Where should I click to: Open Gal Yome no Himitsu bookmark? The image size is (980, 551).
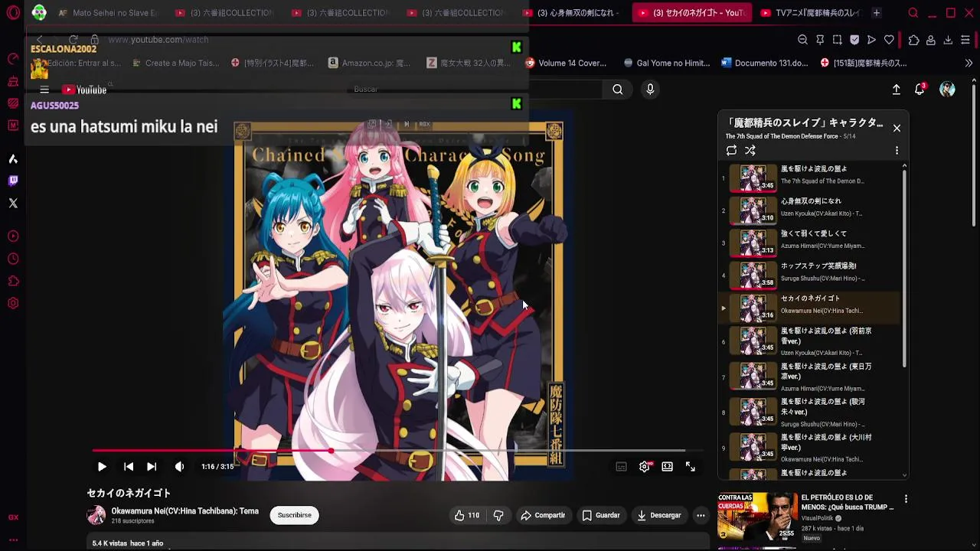(x=667, y=64)
